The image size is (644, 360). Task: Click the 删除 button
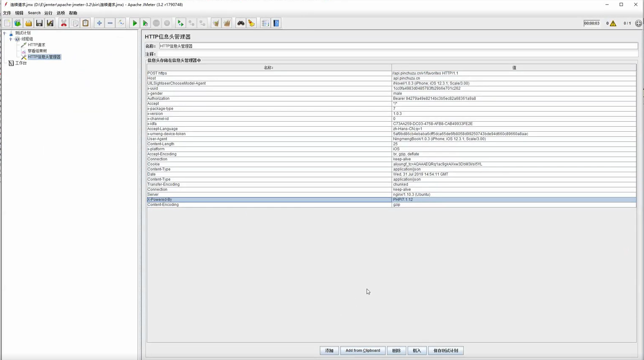396,350
